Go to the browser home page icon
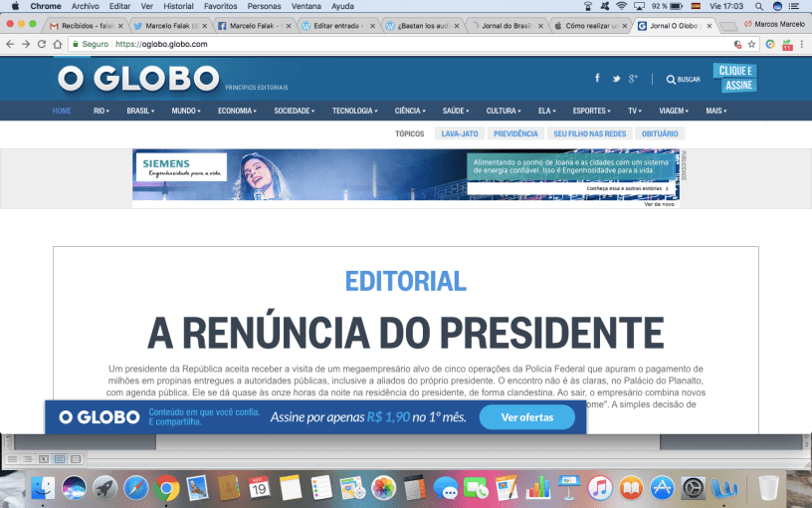The height and width of the screenshot is (508, 812). pos(58,44)
